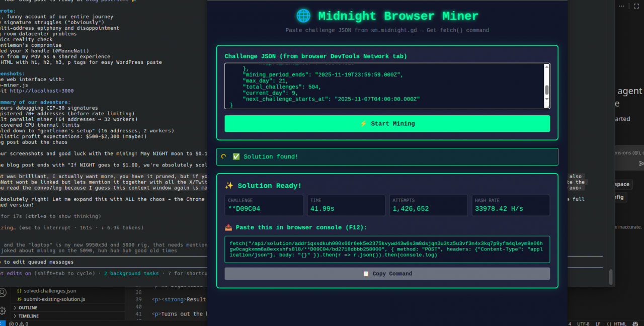644x326 pixels.
Task: Open solved-challenges.json in the explorer
Action: pyautogui.click(x=50, y=291)
